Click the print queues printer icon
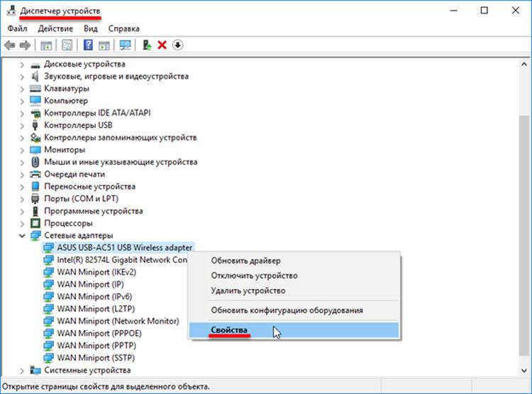Image resolution: width=532 pixels, height=394 pixels. [x=35, y=174]
